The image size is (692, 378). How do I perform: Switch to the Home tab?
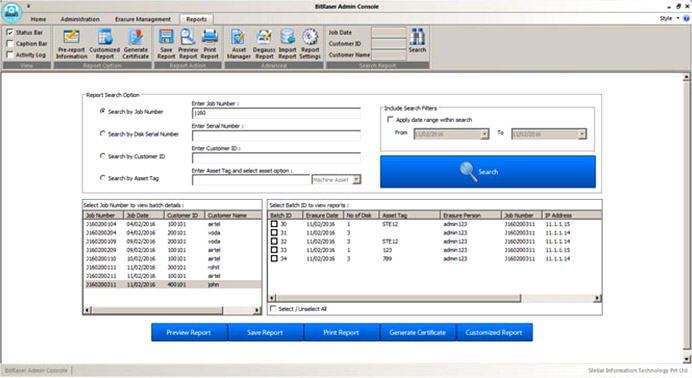[x=38, y=19]
